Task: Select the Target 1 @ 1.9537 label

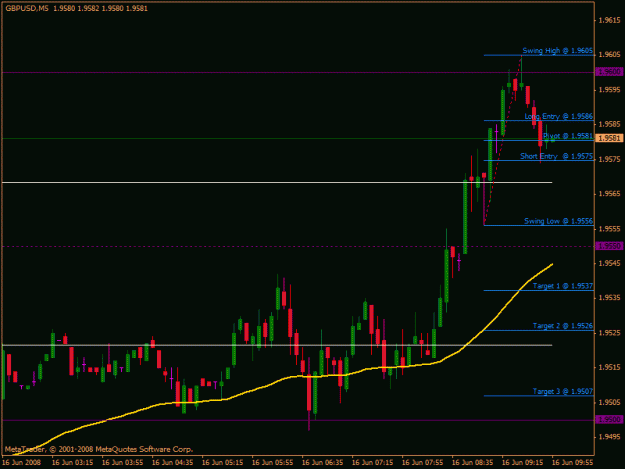Action: pos(563,286)
